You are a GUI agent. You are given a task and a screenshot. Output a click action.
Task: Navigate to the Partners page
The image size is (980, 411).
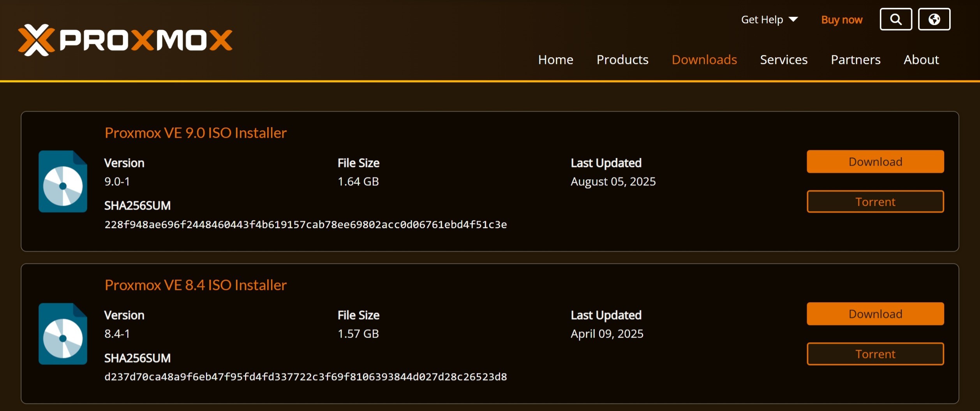pos(855,60)
